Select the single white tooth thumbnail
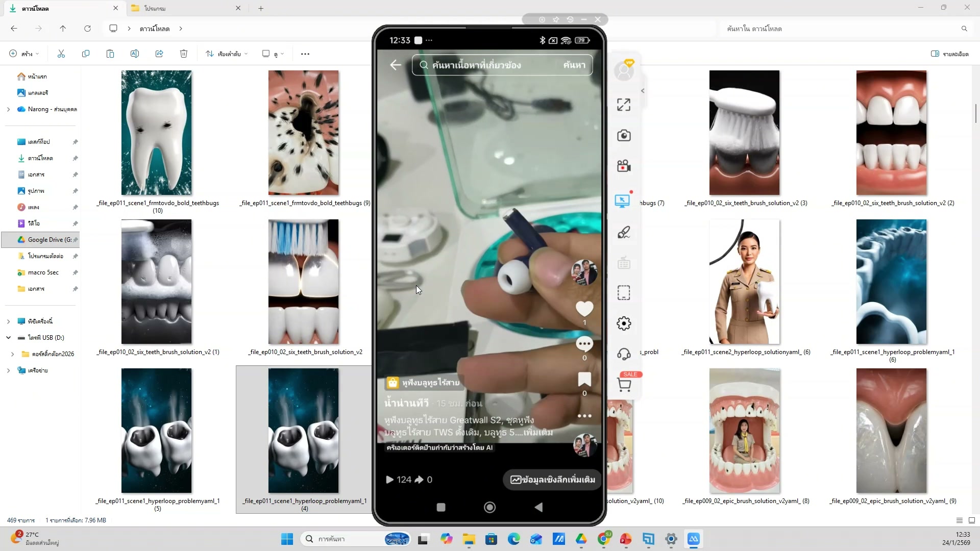 [156, 133]
